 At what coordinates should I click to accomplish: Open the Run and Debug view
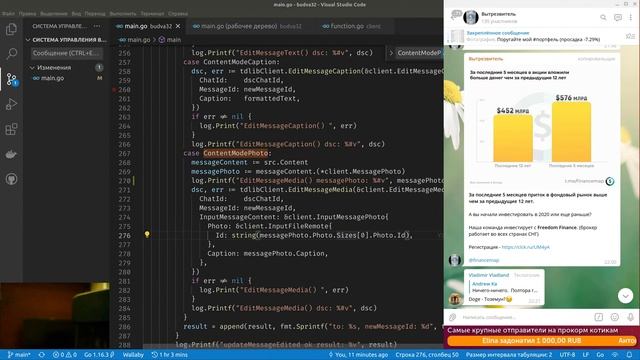pyautogui.click(x=11, y=104)
